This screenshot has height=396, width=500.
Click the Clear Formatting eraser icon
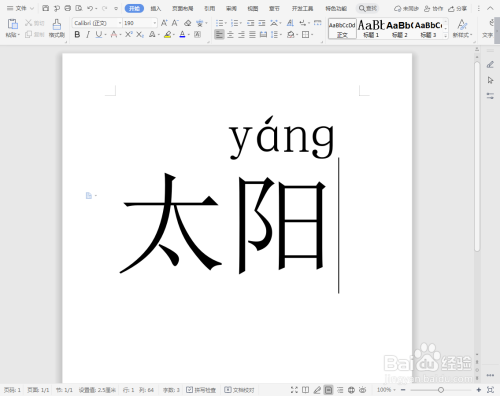(x=188, y=23)
